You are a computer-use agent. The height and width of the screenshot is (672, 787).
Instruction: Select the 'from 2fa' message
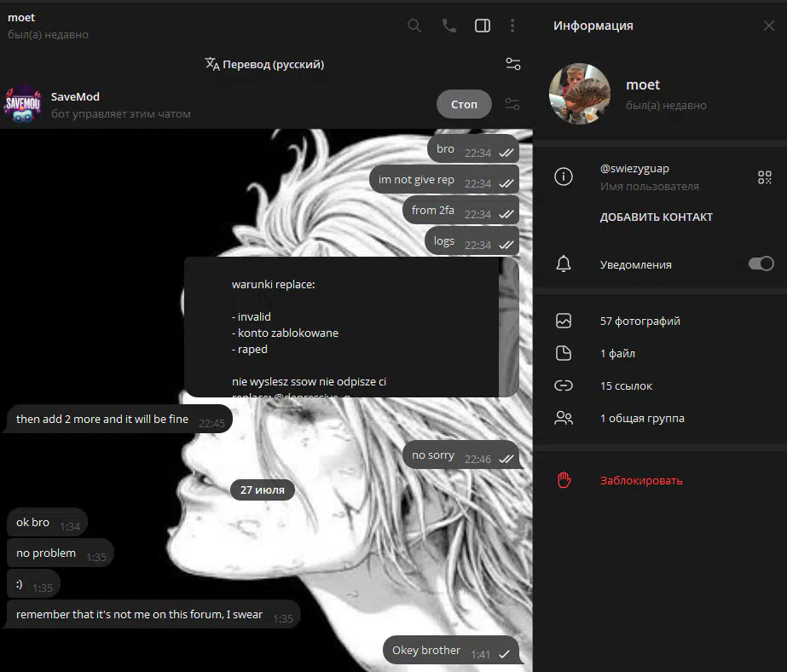(460, 211)
